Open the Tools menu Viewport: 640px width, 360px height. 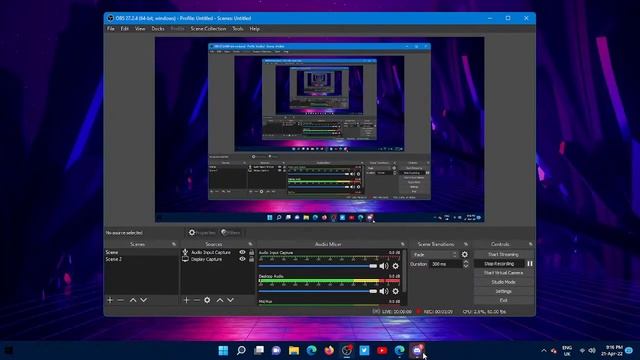click(x=238, y=29)
